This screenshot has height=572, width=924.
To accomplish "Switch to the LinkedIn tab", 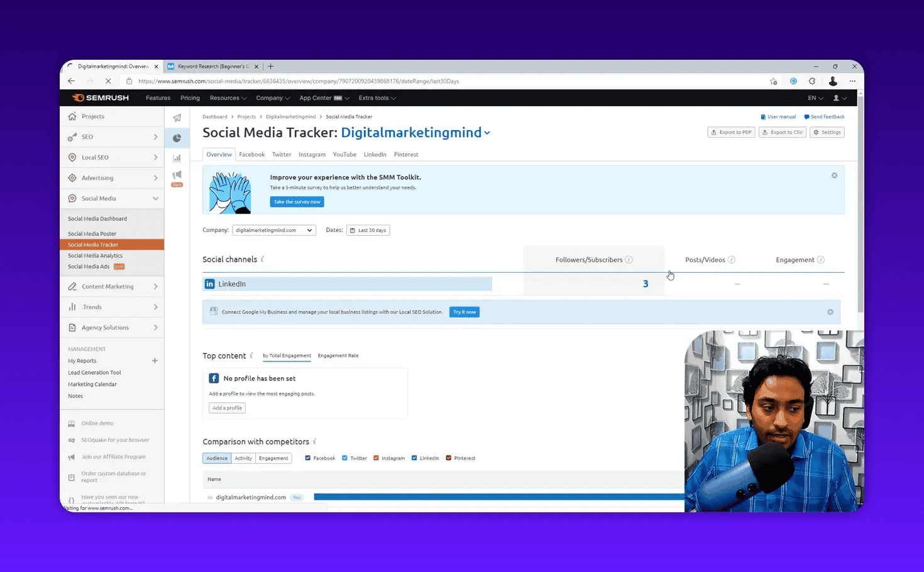I will [x=375, y=154].
